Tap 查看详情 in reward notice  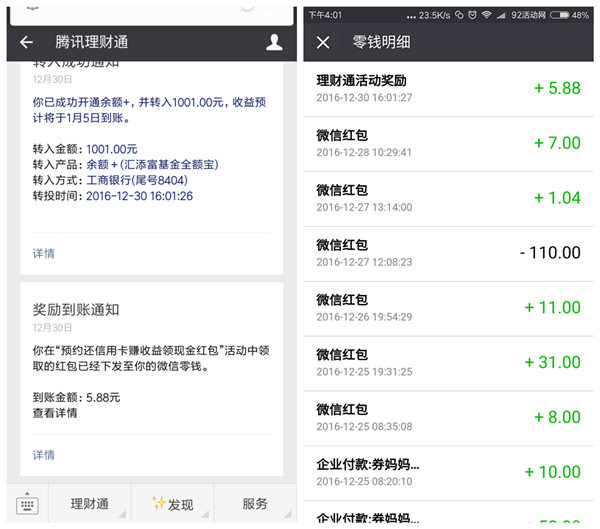pos(55,413)
